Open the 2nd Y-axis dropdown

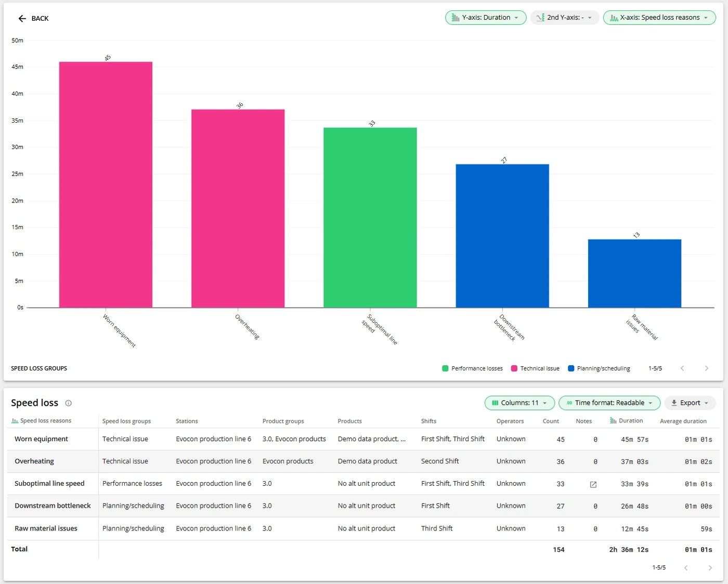coord(565,18)
